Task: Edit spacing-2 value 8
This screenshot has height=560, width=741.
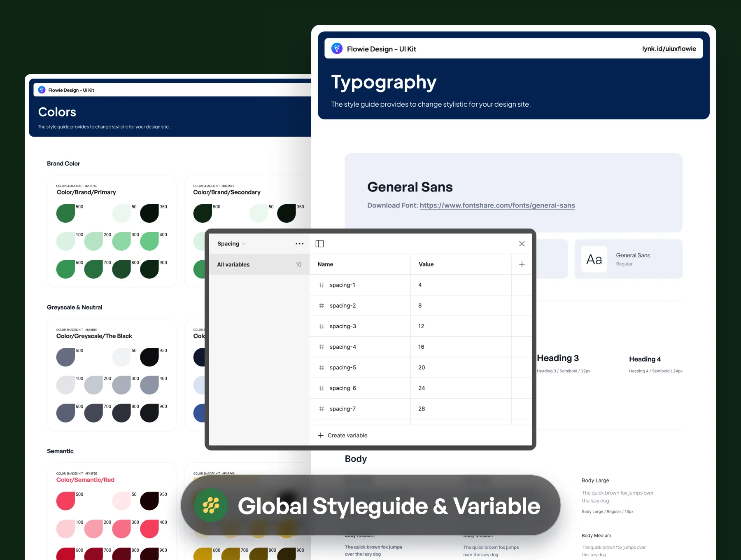Action: pyautogui.click(x=461, y=306)
